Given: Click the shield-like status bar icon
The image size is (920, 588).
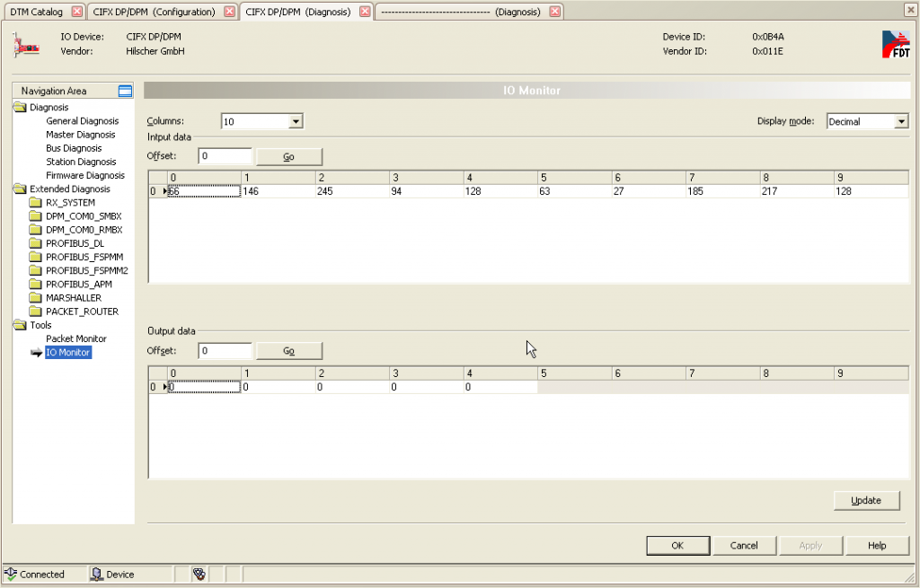Looking at the screenshot, I should click(x=199, y=575).
